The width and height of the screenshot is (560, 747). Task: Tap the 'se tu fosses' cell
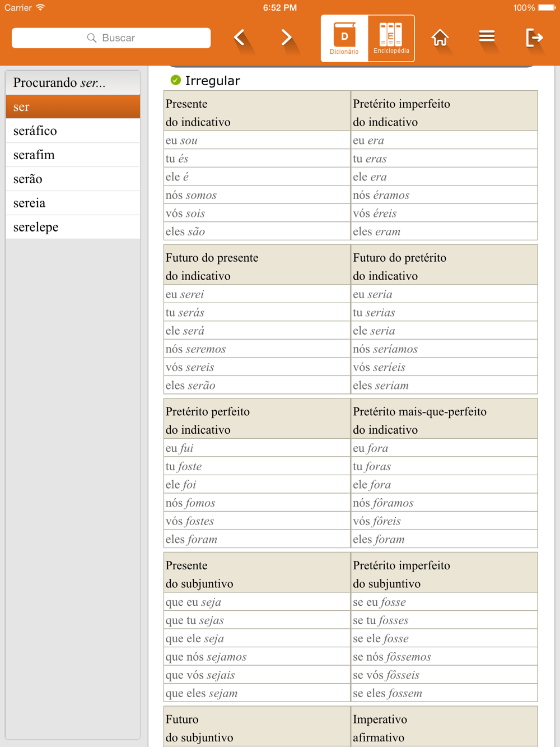(445, 620)
